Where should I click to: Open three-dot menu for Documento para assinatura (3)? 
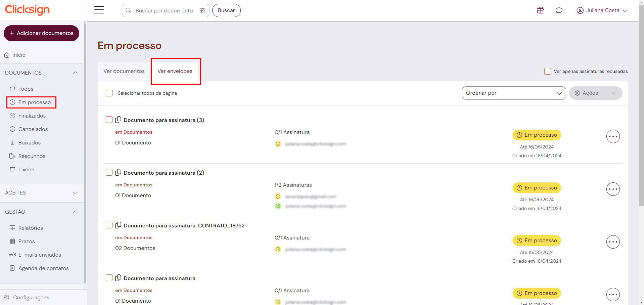[x=612, y=136]
